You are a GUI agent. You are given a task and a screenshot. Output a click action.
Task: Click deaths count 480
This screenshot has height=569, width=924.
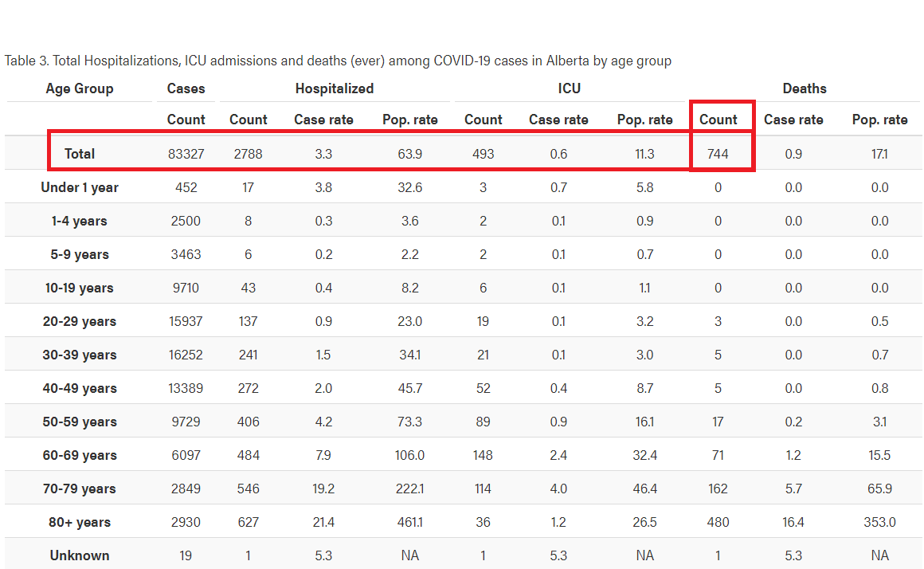[x=718, y=523]
